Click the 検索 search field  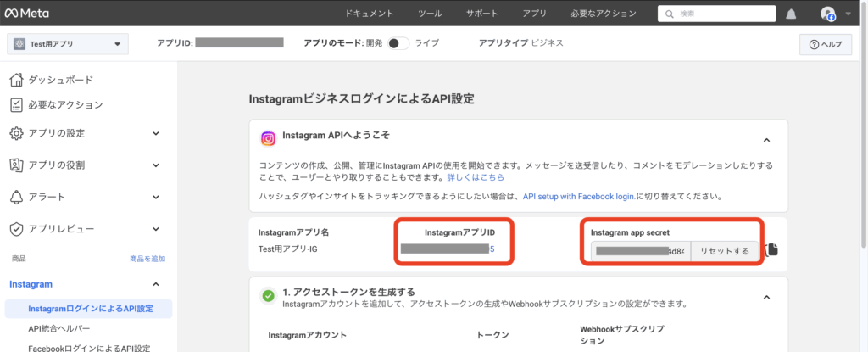716,14
